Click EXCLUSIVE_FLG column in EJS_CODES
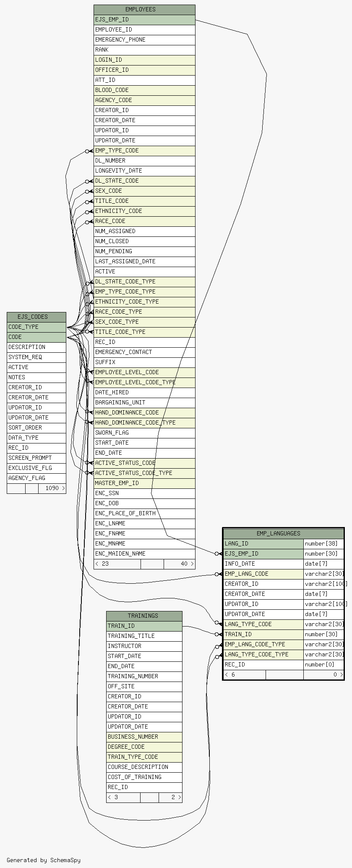The image size is (352, 868). click(37, 468)
